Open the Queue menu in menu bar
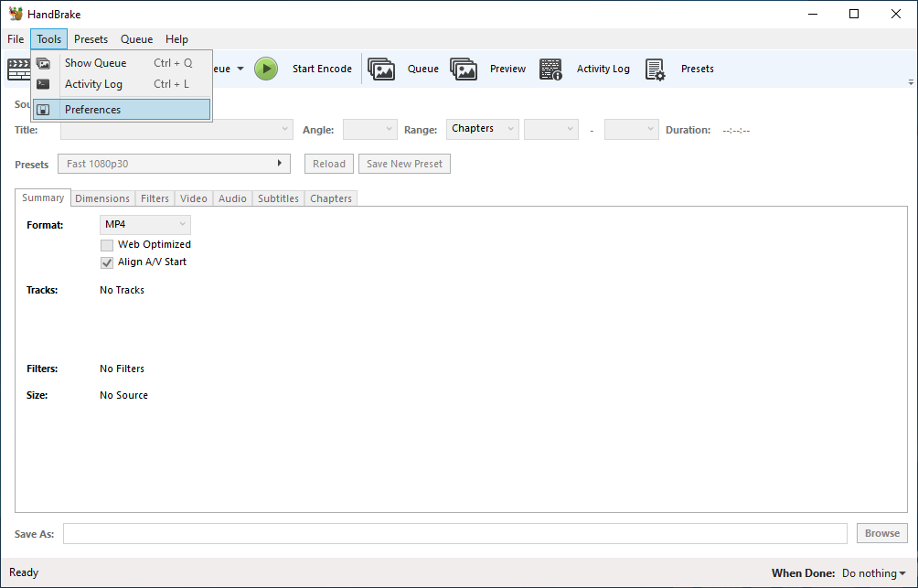This screenshot has width=918, height=588. point(136,39)
